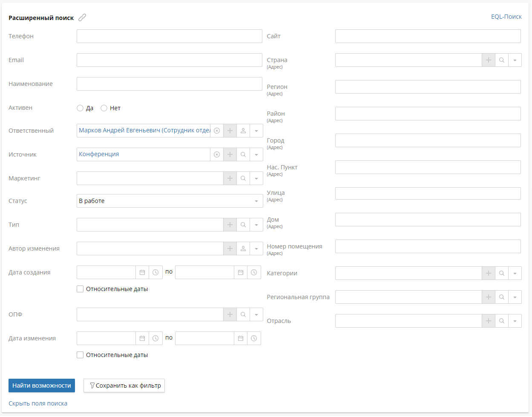Select Да for Активен

click(80, 108)
